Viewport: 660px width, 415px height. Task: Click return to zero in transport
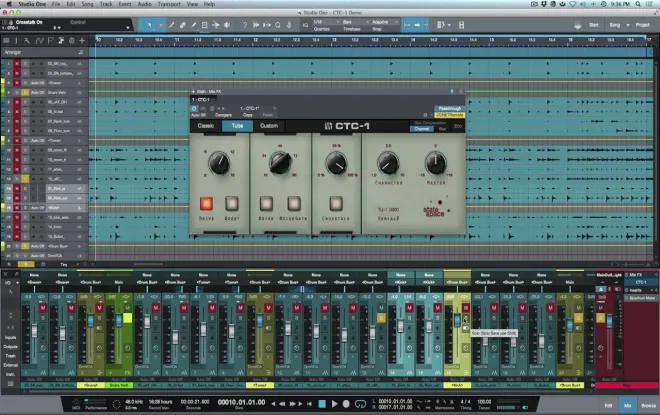[309, 404]
